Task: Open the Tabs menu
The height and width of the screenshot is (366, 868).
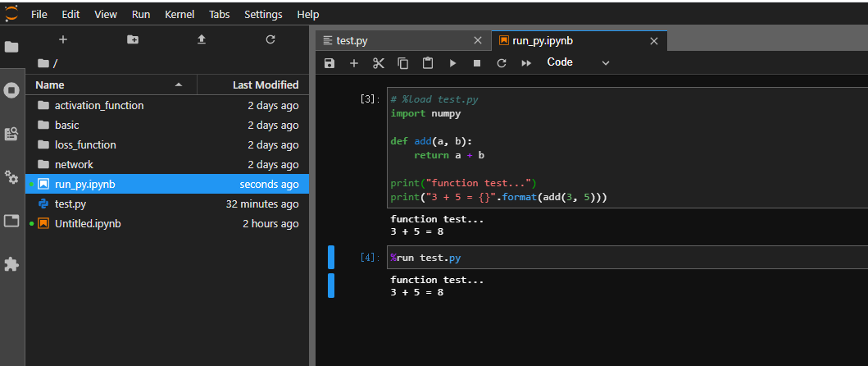Action: [x=219, y=15]
